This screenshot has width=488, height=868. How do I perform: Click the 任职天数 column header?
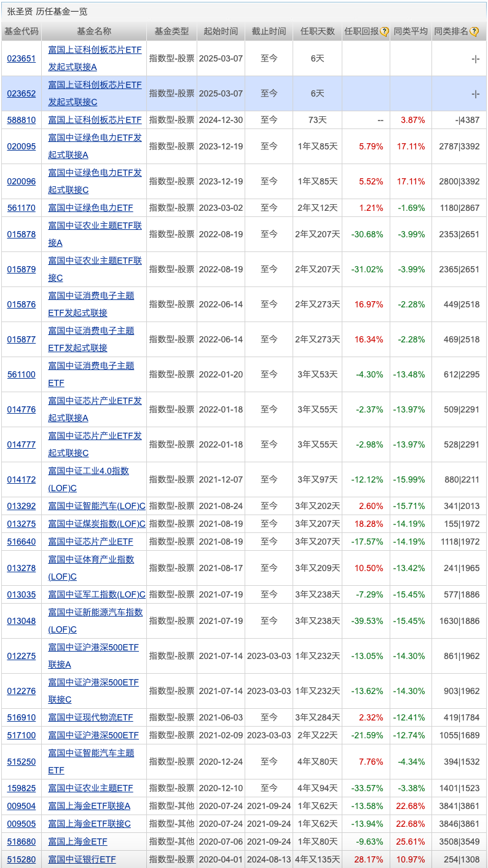pos(318,31)
